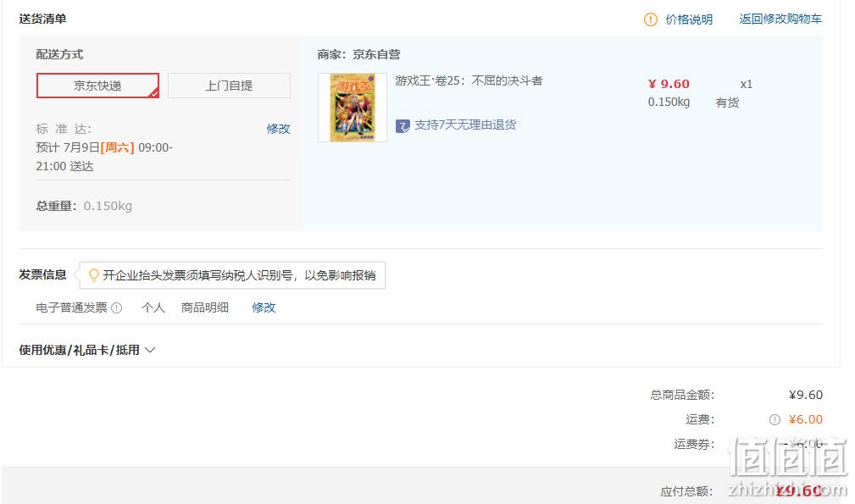The height and width of the screenshot is (504, 855).
Task: Click the lightbulb tip icon in invoice notice
Action: [x=94, y=275]
